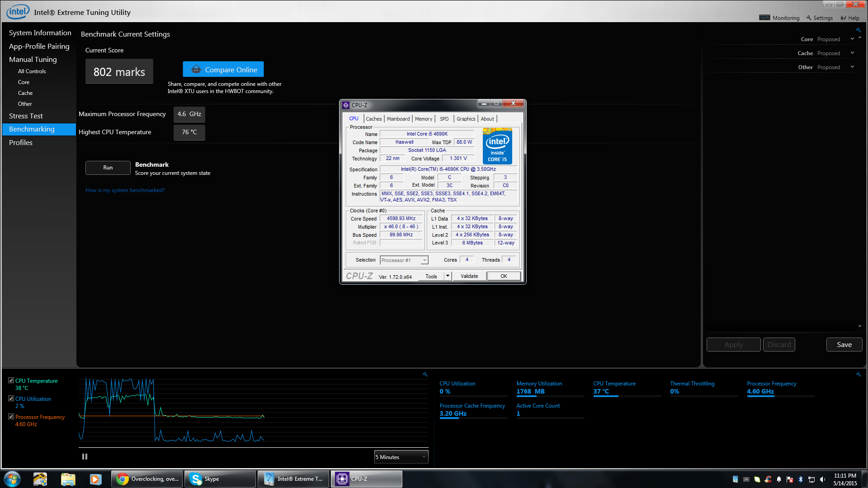
Task: Open the Graphics tab in CPU-Z
Action: (x=466, y=119)
